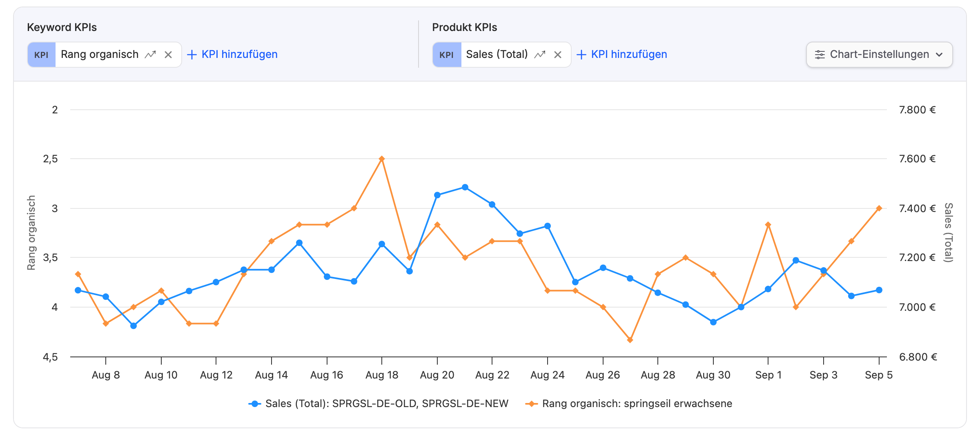Click the blue KPI badge for Rang organisch
Viewport: 980px width, 434px height.
pos(41,55)
